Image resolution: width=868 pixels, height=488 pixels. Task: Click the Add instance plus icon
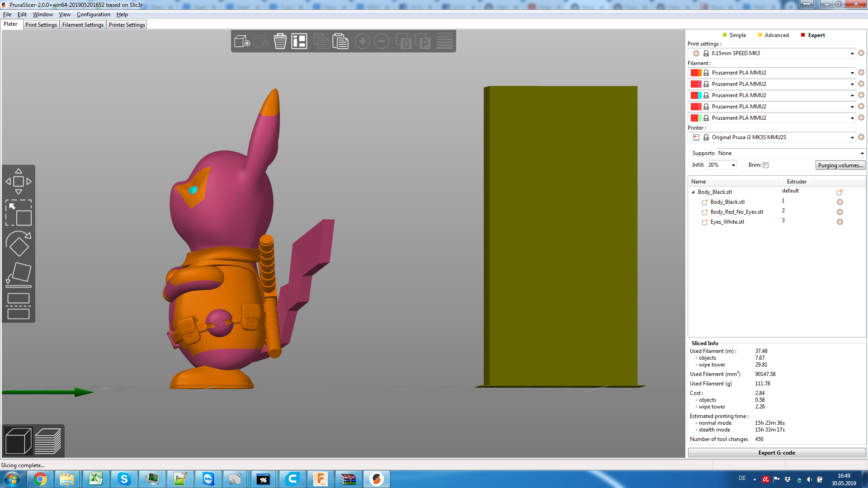click(362, 42)
